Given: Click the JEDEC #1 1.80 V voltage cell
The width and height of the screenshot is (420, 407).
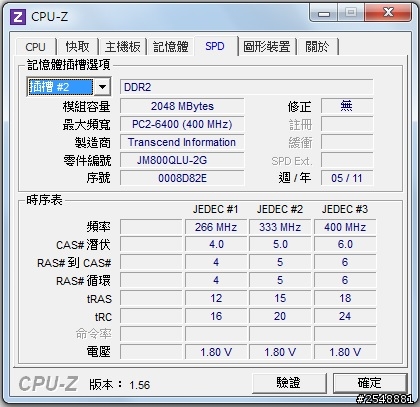Looking at the screenshot, I should point(216,352).
